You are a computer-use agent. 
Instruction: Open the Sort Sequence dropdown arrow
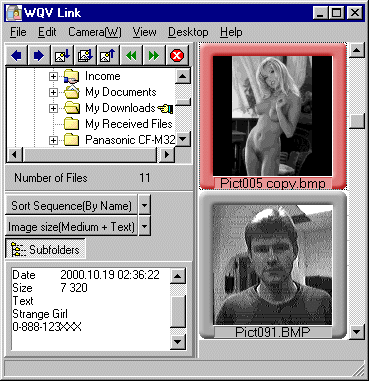point(144,205)
